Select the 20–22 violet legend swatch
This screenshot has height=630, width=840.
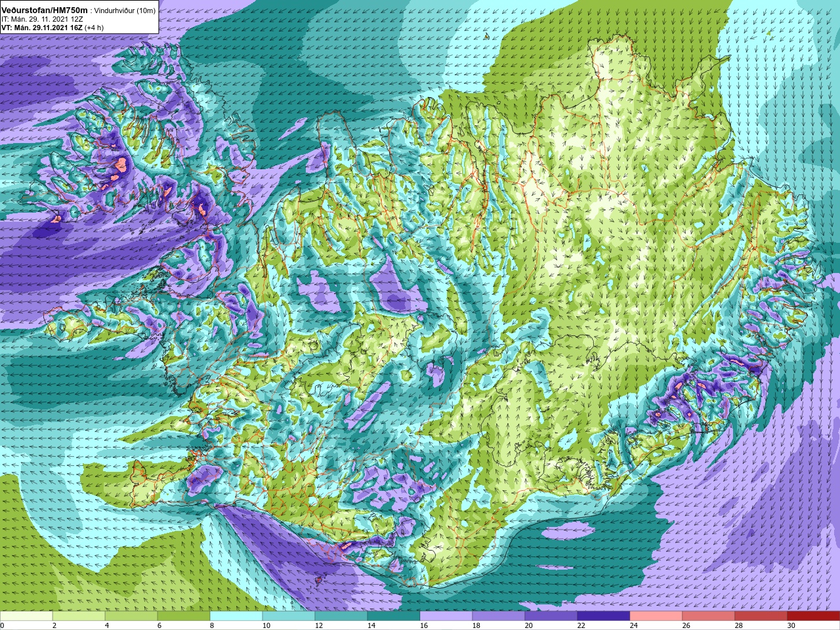click(x=551, y=616)
